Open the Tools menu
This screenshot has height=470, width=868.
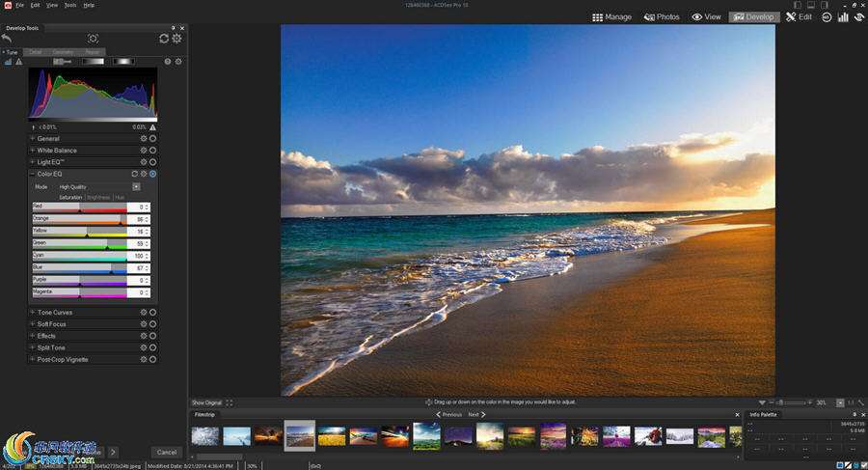pos(69,5)
